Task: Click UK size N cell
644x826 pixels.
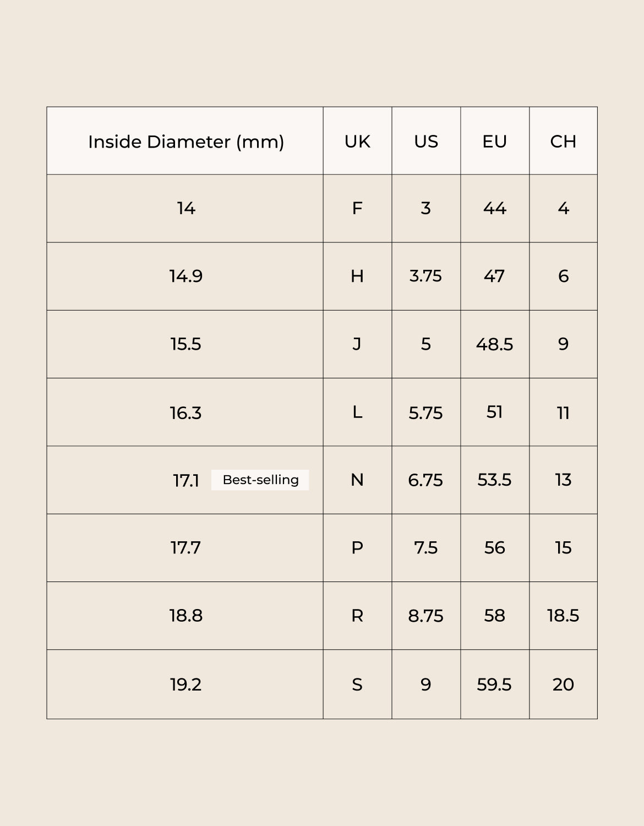Action: (x=357, y=480)
